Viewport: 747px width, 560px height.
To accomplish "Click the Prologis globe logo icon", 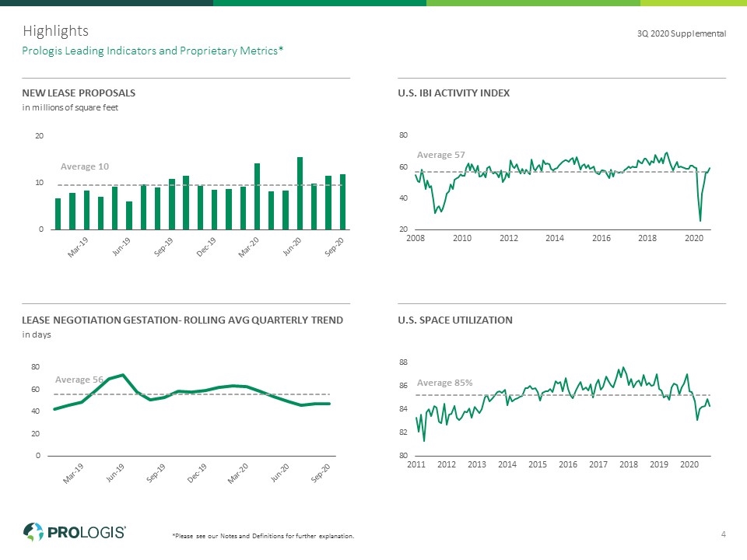I will point(33,531).
